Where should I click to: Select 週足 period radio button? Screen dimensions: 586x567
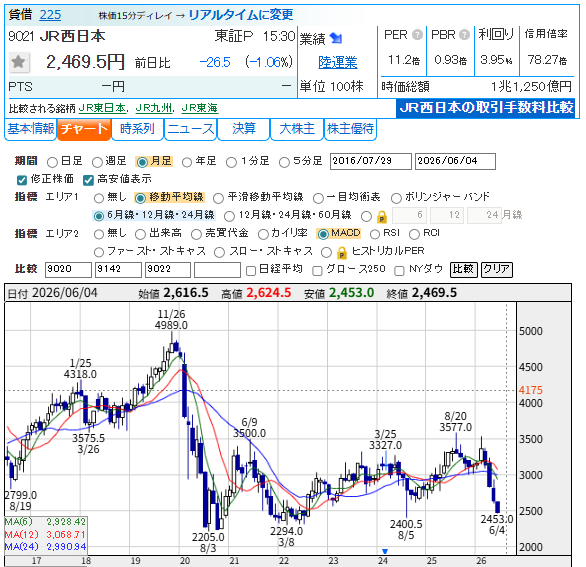pos(97,162)
